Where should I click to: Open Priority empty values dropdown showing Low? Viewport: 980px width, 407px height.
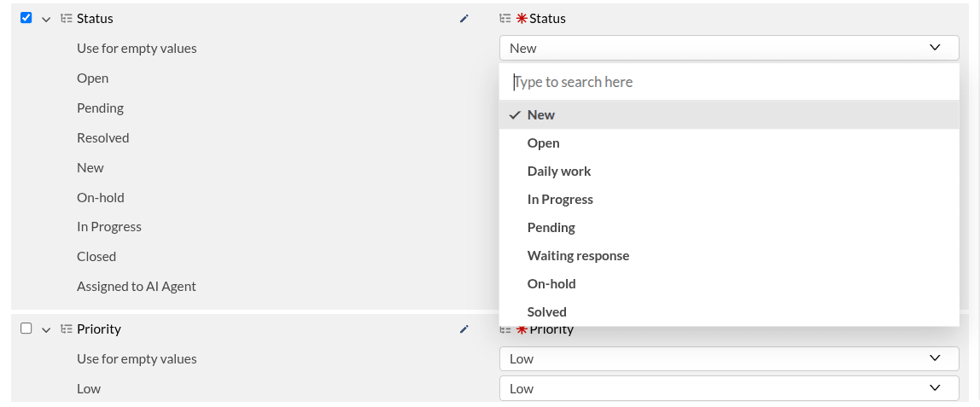729,359
